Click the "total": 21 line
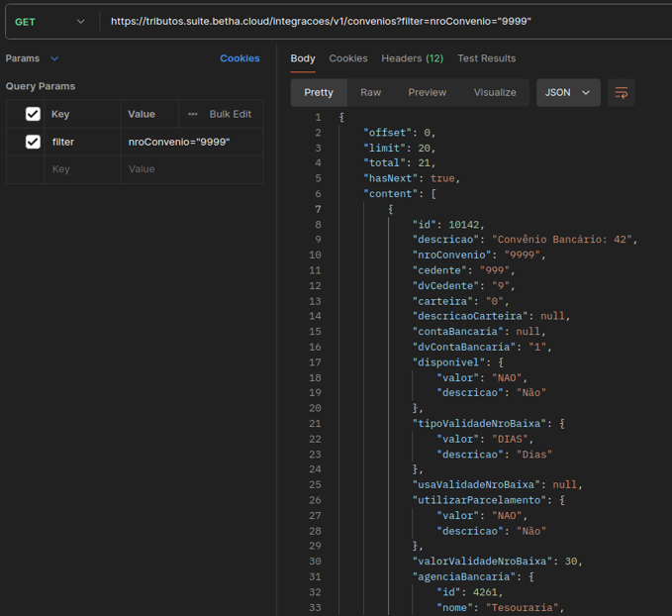 pyautogui.click(x=400, y=163)
